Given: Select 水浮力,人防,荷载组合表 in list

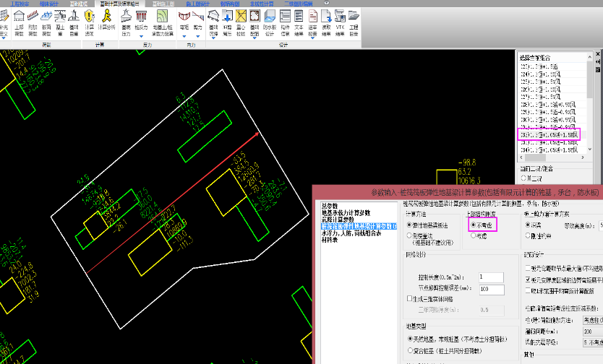Looking at the screenshot, I should click(351, 233).
